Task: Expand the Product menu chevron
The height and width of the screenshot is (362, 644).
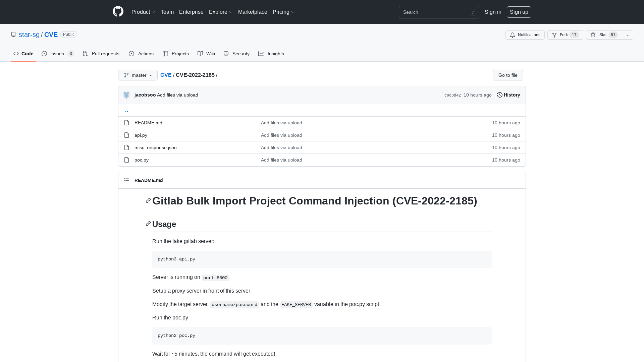Action: pos(153,12)
